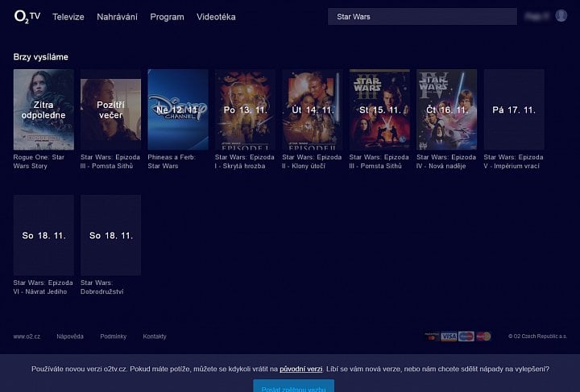The width and height of the screenshot is (580, 392).
Task: Open the Rogue One: Star Wars Story poster
Action: [43, 109]
